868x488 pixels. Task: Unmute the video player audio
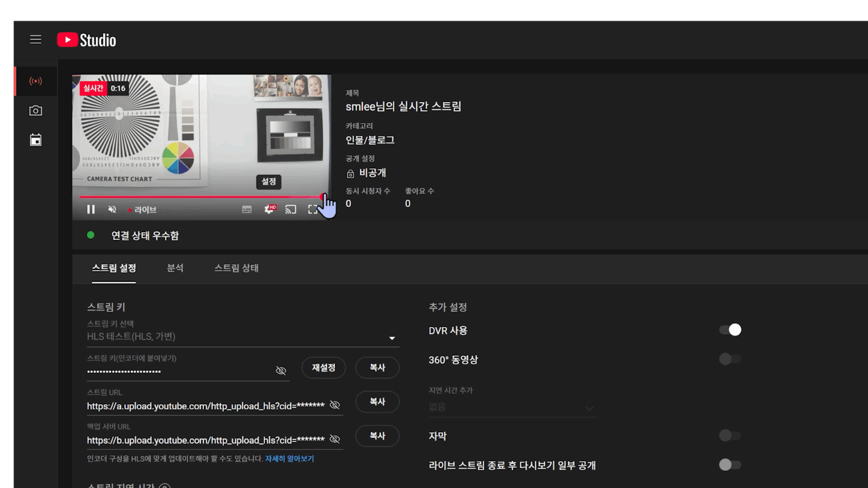[x=112, y=209]
